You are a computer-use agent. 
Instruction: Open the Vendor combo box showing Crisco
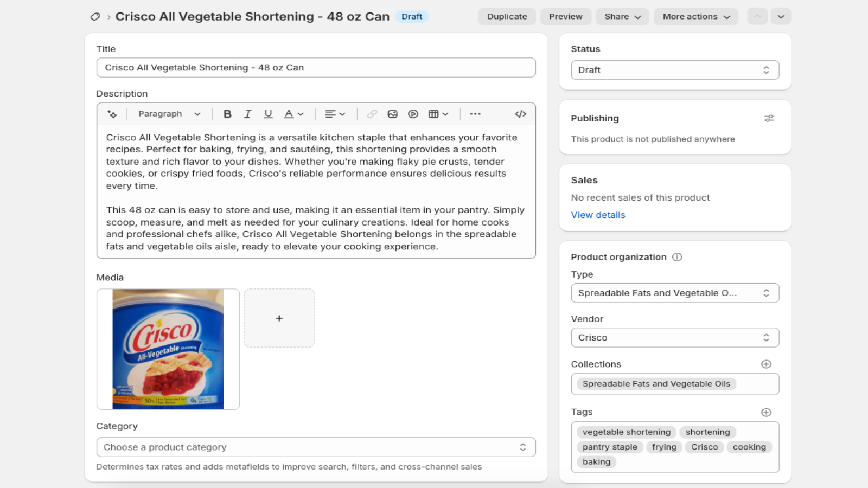tap(675, 338)
